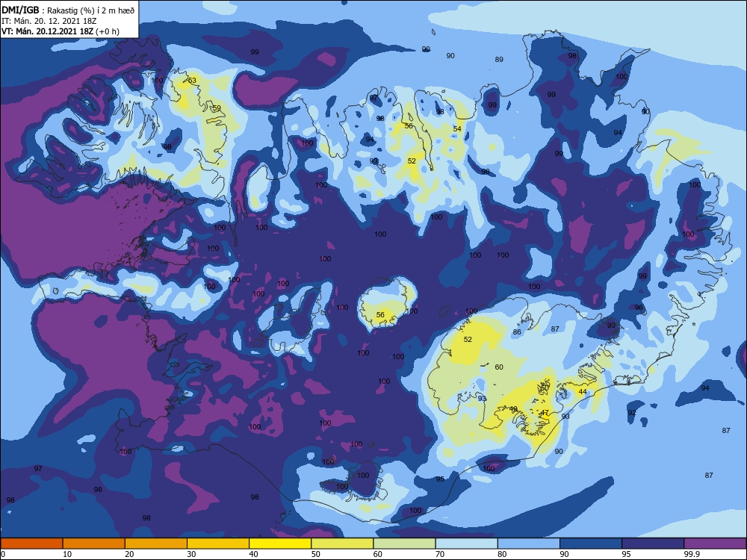Click the light blue 80–90 legend swatch
This screenshot has width=747, height=560.
[529, 544]
